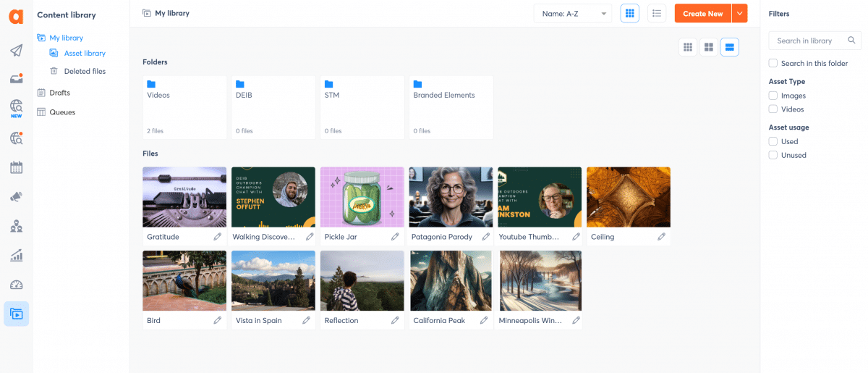Viewport: 868px width, 373px height.
Task: Open the content library sidebar icon
Action: (16, 314)
